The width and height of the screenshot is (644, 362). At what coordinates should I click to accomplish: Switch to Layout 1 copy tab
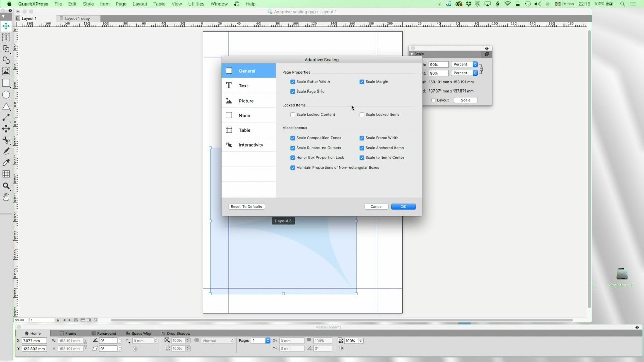(77, 19)
